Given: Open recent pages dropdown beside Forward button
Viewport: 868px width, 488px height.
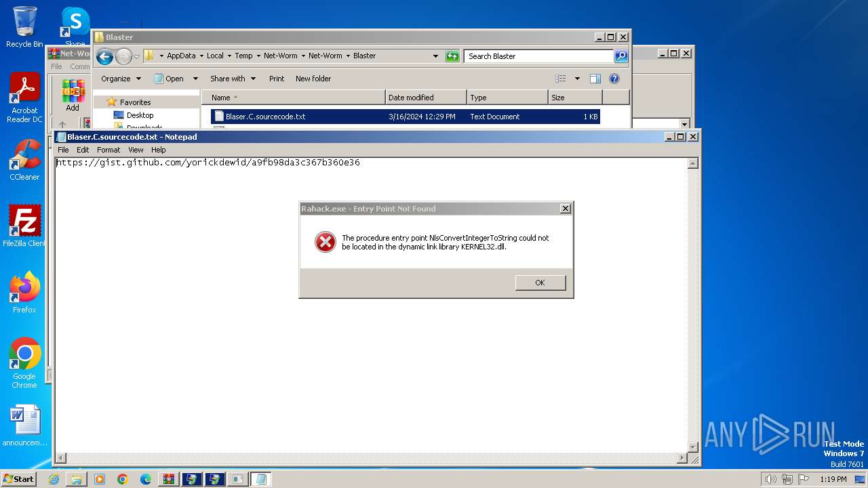Looking at the screenshot, I should click(x=136, y=57).
